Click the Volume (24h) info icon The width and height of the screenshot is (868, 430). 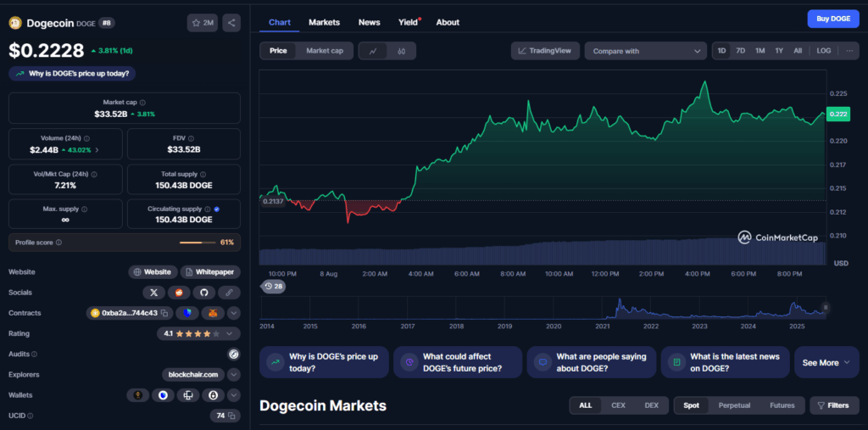[86, 138]
